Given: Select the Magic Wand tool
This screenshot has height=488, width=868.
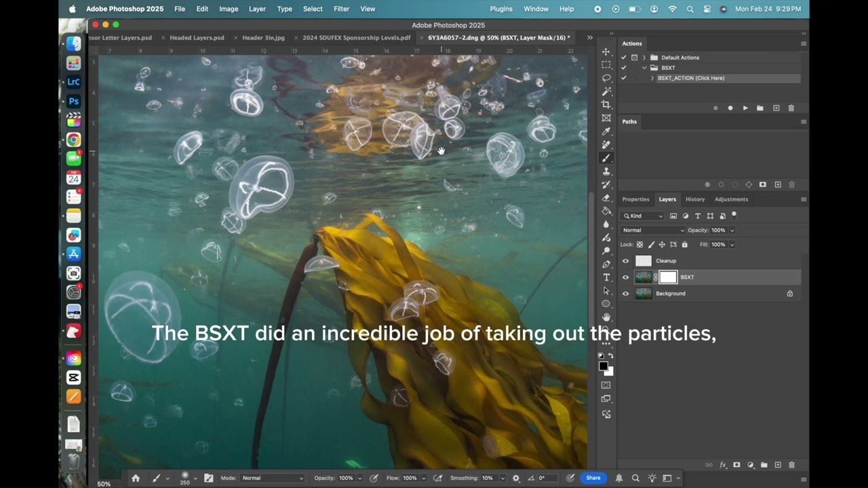Looking at the screenshot, I should click(606, 91).
